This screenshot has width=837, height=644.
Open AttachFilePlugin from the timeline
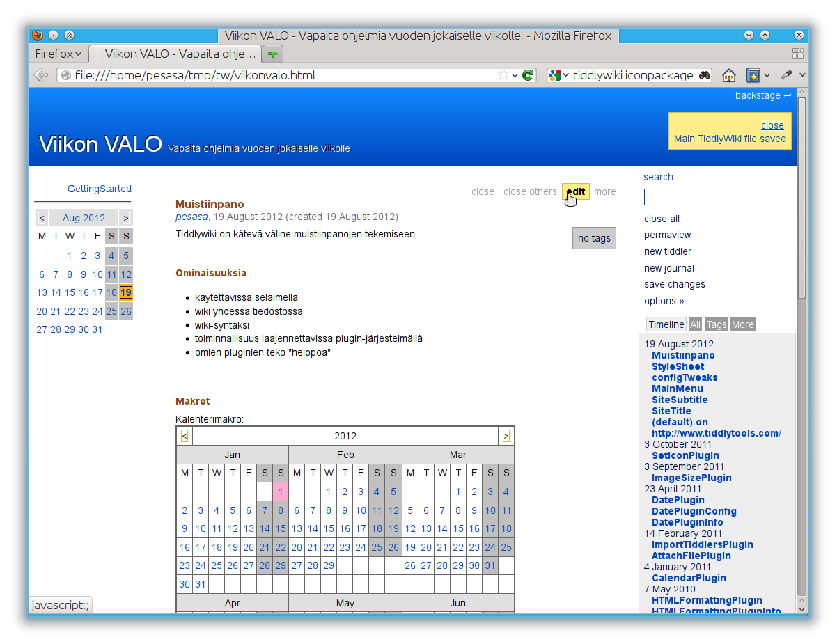point(691,556)
